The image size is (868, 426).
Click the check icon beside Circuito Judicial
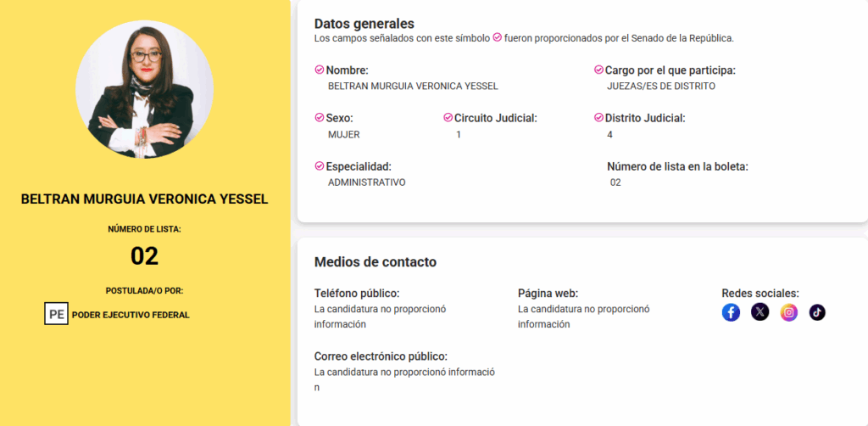pos(448,118)
